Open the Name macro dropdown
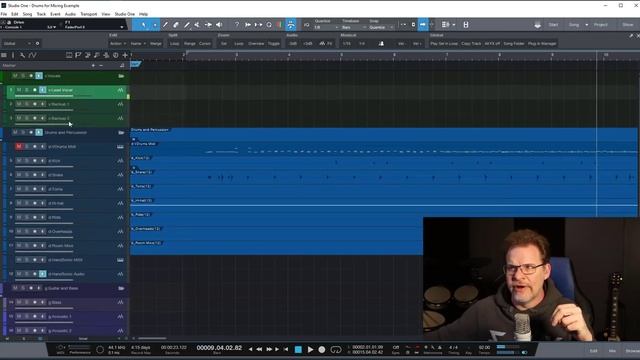Screen dimensions: 640x360 pyautogui.click(x=138, y=44)
